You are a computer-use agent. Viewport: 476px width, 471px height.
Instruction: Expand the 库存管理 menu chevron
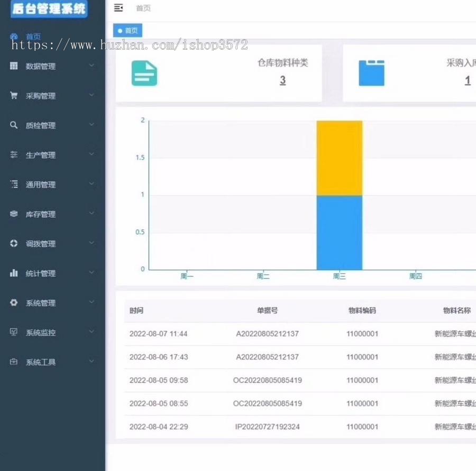tap(91, 213)
